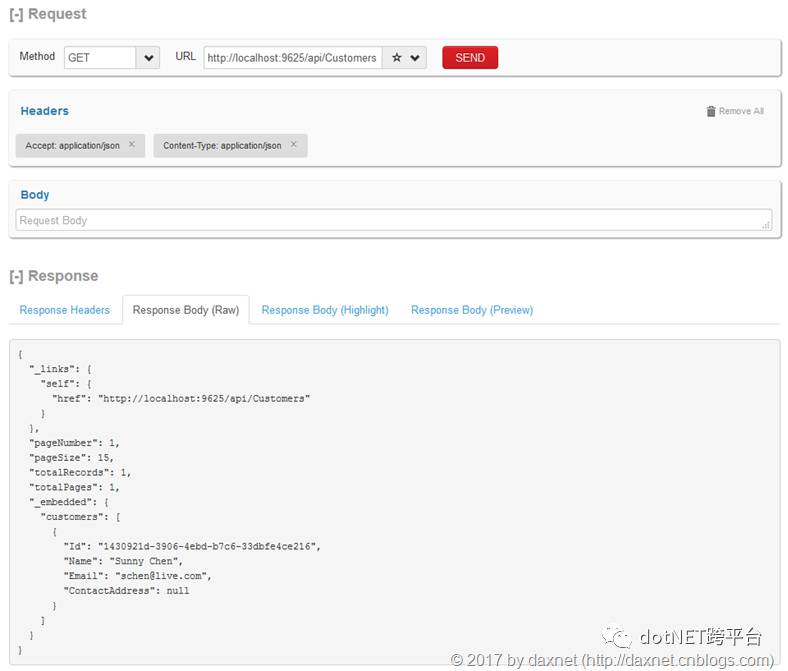Click the Remove All link
The height and width of the screenshot is (671, 788).
pos(741,111)
